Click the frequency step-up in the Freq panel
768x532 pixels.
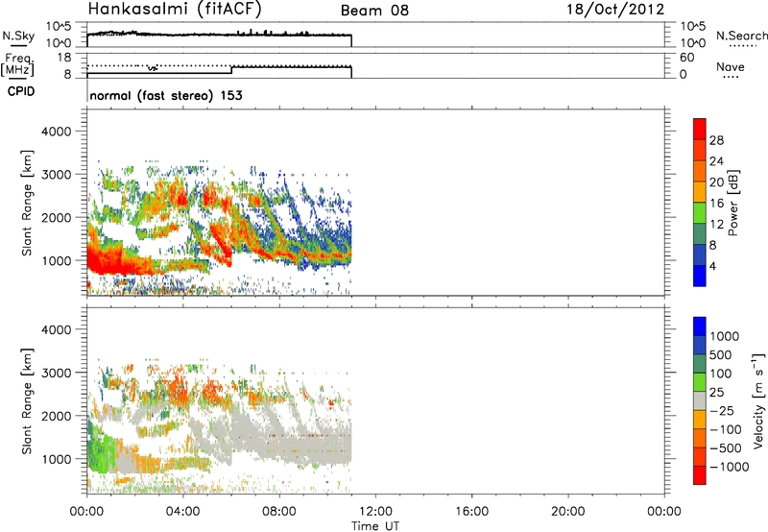[231, 70]
